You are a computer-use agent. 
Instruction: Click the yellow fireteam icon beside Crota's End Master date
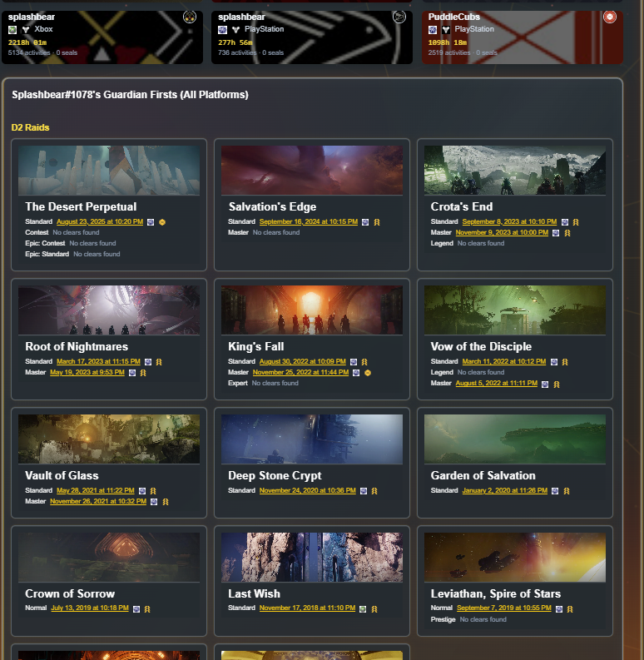coord(567,233)
